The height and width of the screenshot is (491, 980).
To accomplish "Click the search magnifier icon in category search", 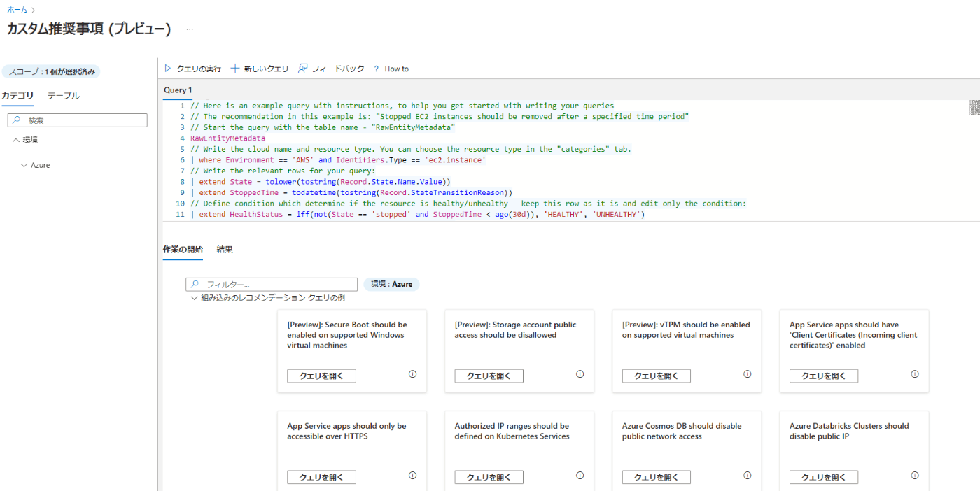I will 17,120.
